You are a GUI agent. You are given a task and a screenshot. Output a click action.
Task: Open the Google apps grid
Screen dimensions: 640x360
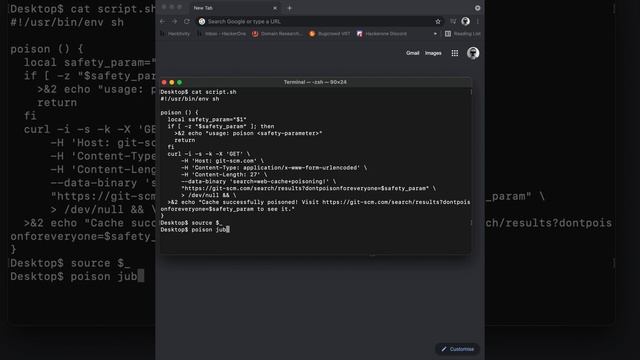tap(455, 53)
